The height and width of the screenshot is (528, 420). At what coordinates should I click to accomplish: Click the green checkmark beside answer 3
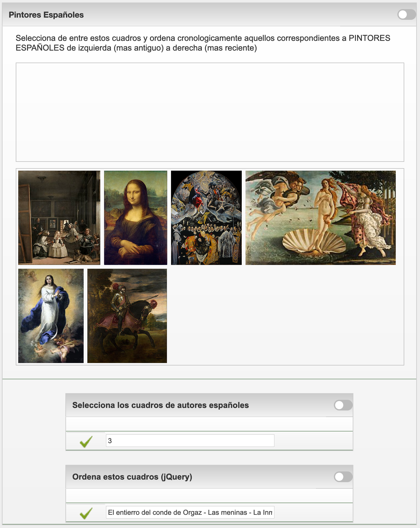click(86, 441)
